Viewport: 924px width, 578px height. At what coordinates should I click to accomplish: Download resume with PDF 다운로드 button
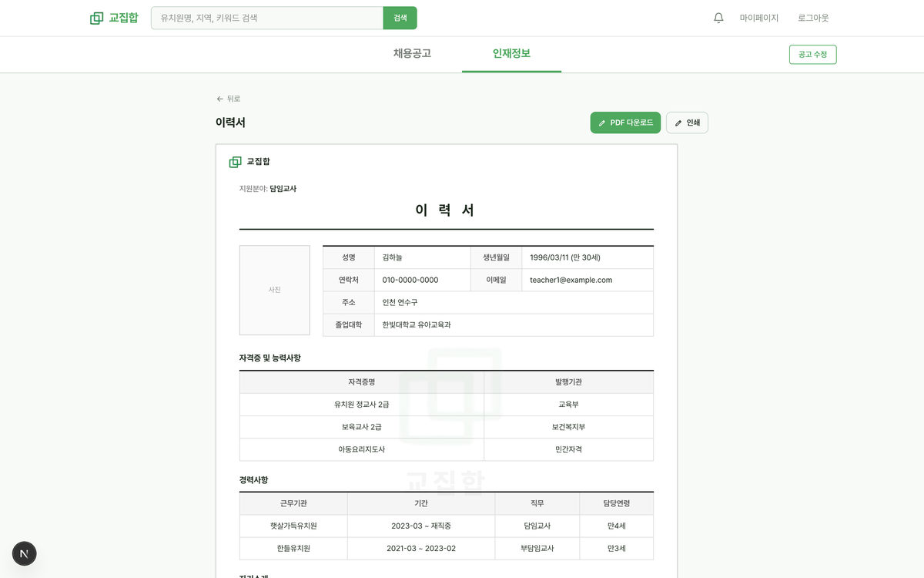(625, 123)
